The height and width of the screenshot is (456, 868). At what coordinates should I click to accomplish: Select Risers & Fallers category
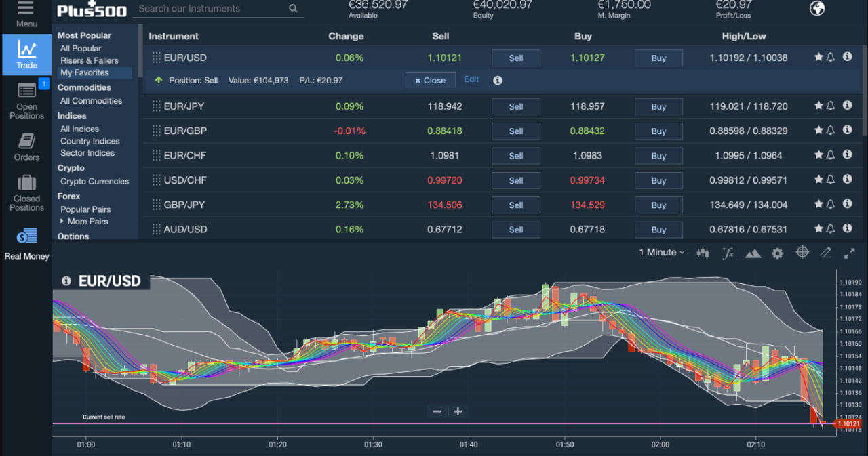89,60
